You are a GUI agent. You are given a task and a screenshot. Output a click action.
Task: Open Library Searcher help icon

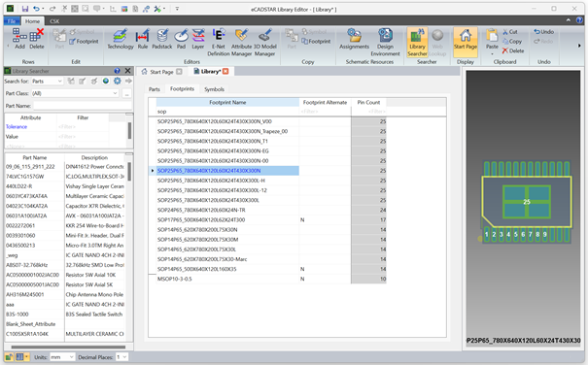coord(117,71)
